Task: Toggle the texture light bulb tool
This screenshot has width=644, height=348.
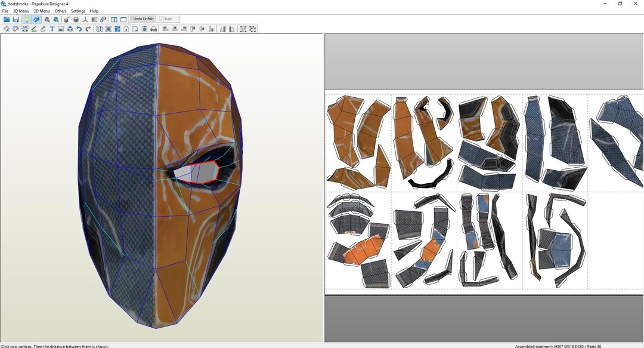Action: (26, 19)
